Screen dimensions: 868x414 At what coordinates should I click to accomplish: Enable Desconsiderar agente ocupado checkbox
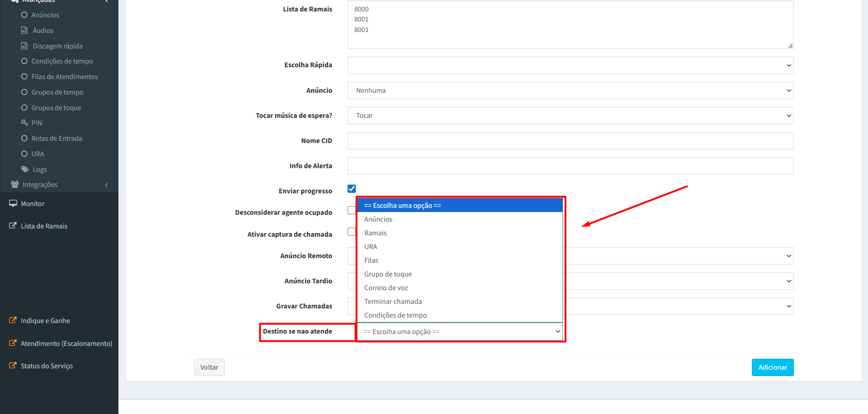click(351, 210)
